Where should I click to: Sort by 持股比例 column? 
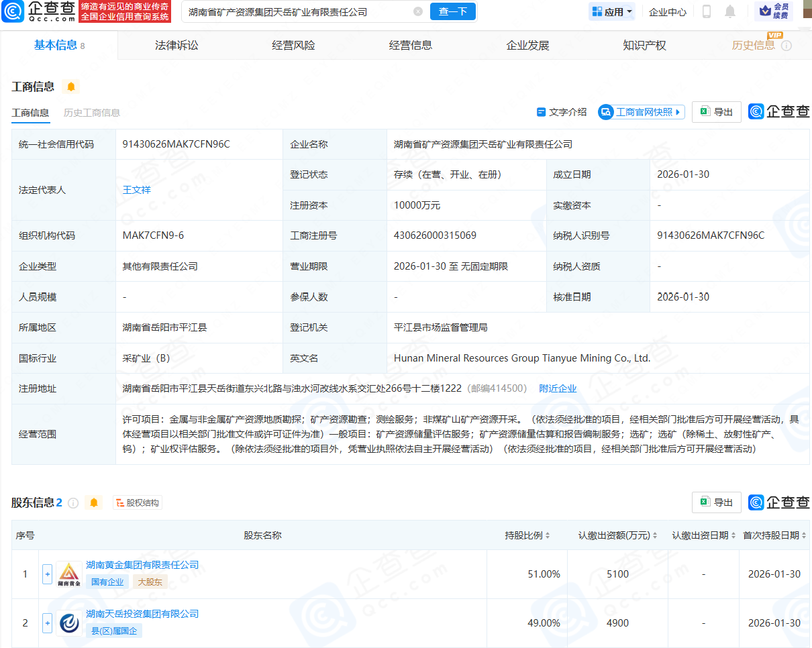[527, 535]
